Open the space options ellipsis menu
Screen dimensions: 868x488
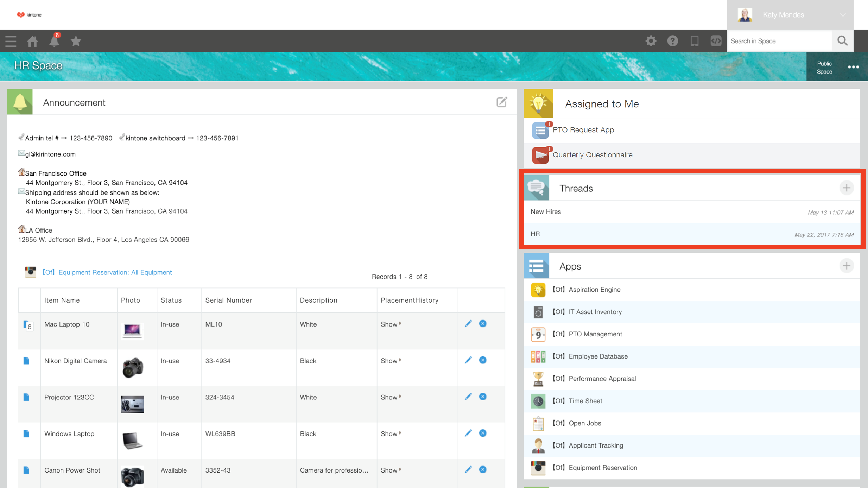pos(853,67)
